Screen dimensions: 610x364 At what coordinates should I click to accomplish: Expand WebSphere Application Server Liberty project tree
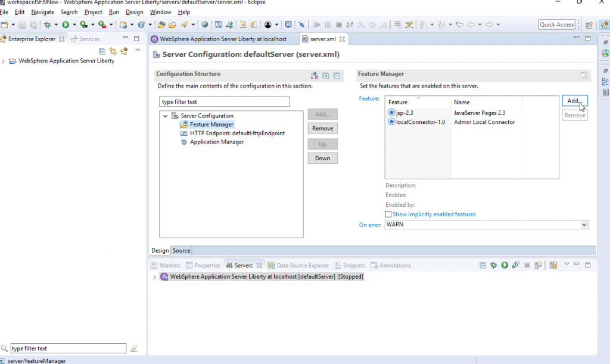(x=4, y=61)
